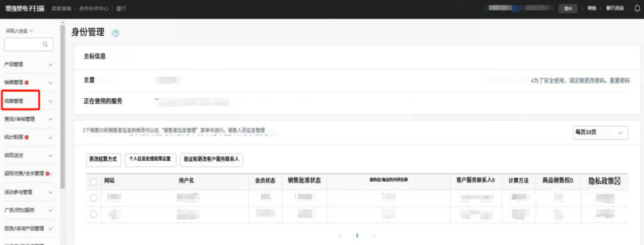Click the red badge next to 销售管理
Viewport: 644px width, 245px height.
[26, 83]
